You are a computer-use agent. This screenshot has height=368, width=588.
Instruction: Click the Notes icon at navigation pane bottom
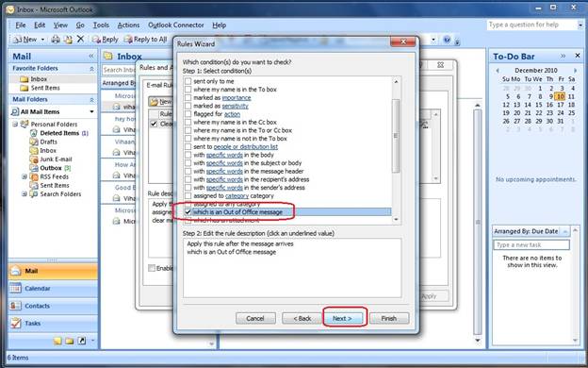(x=57, y=341)
